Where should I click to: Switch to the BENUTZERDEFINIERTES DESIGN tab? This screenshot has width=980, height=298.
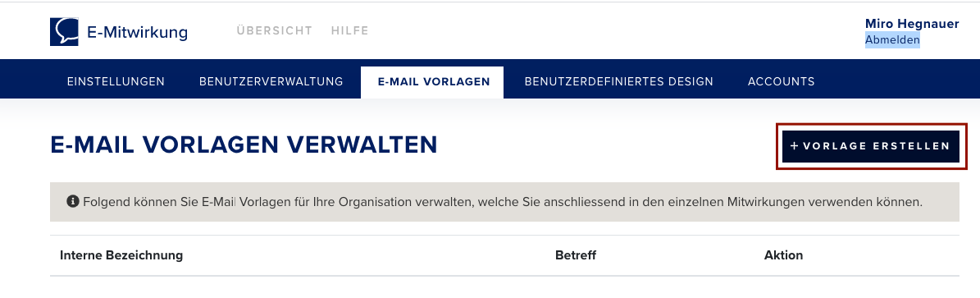pyautogui.click(x=618, y=81)
